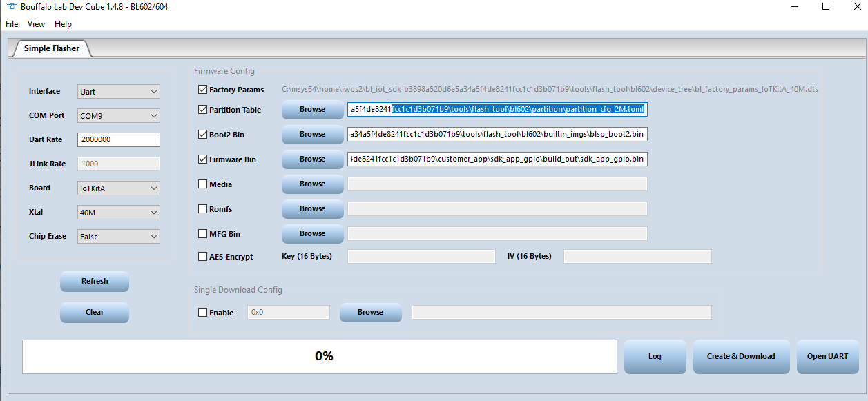This screenshot has height=401, width=868.
Task: Enable the Media checkbox
Action: point(202,184)
